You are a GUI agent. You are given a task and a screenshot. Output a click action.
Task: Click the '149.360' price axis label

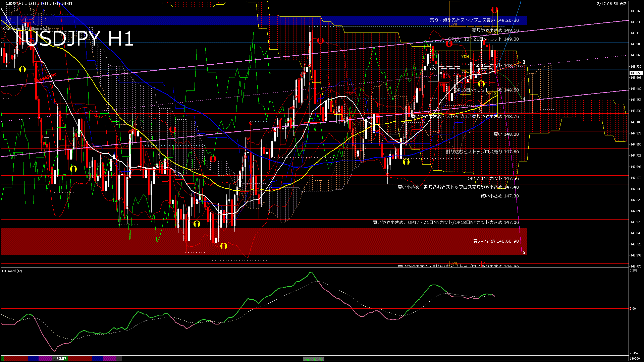(636, 11)
